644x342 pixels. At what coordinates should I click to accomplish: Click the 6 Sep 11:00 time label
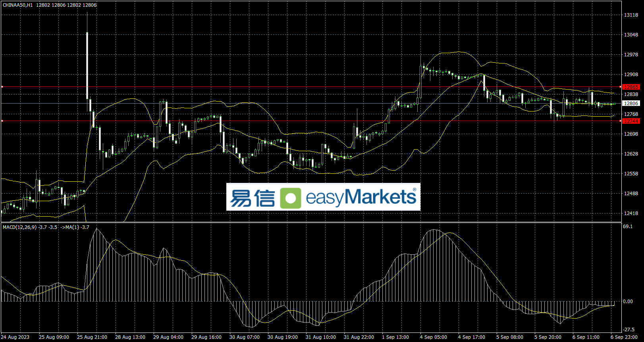(x=586, y=337)
